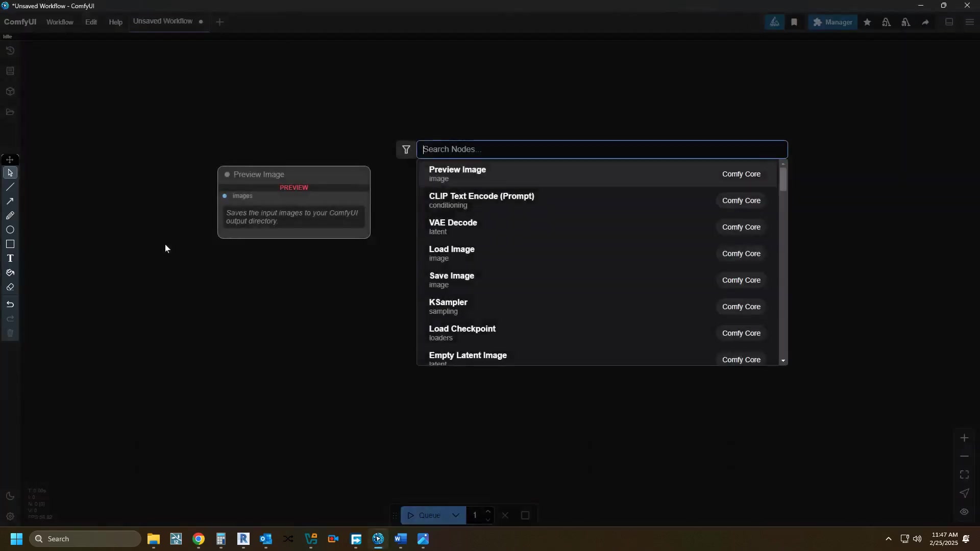Image resolution: width=980 pixels, height=551 pixels.
Task: Select the Circle shape tool
Action: pos(10,230)
